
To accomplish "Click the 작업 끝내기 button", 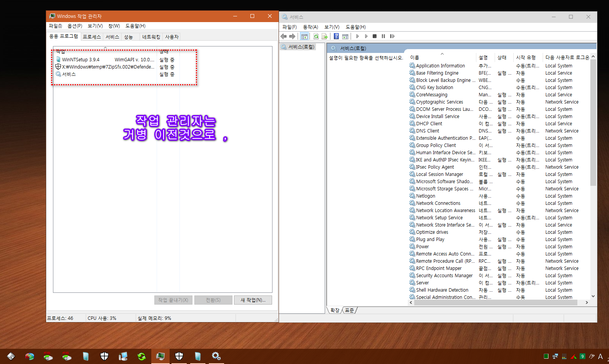I will 173,300.
